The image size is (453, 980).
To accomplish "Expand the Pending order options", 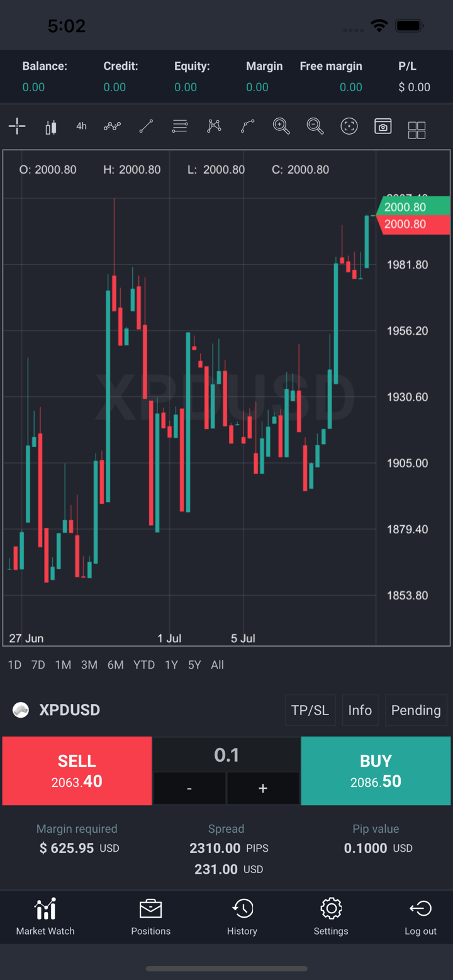I will [416, 710].
